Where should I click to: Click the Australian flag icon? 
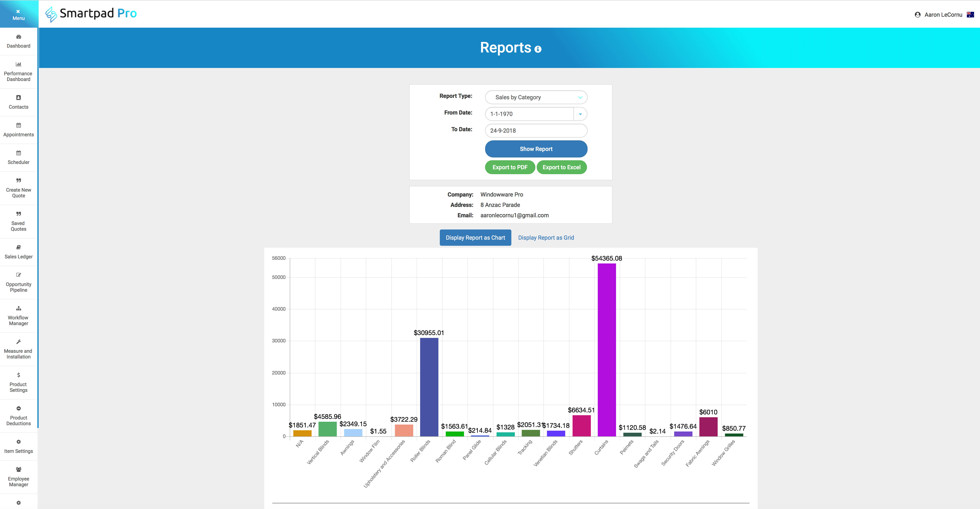pos(970,14)
